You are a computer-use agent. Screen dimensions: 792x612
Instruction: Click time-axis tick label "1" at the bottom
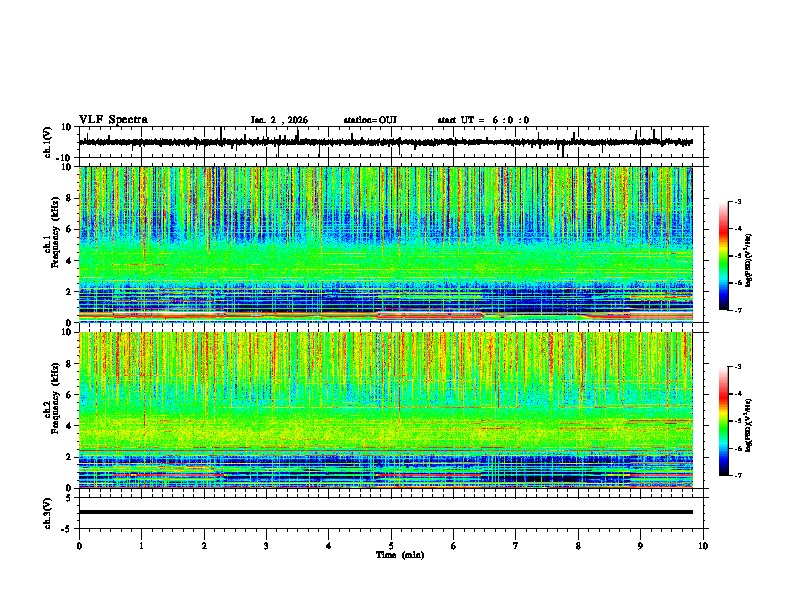[141, 546]
